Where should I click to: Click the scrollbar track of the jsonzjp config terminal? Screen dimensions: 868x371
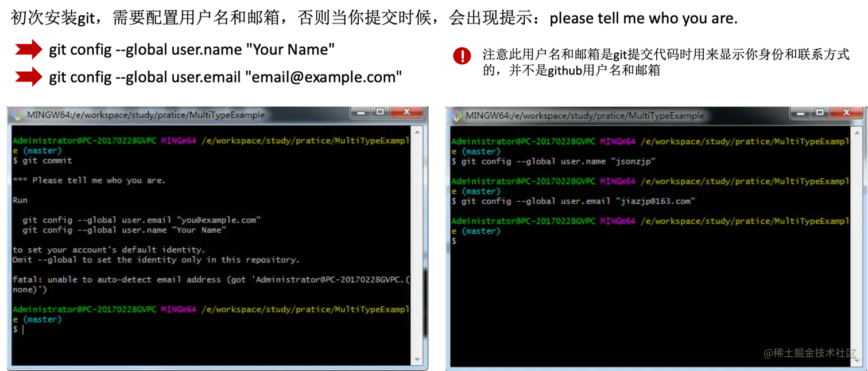(857, 247)
